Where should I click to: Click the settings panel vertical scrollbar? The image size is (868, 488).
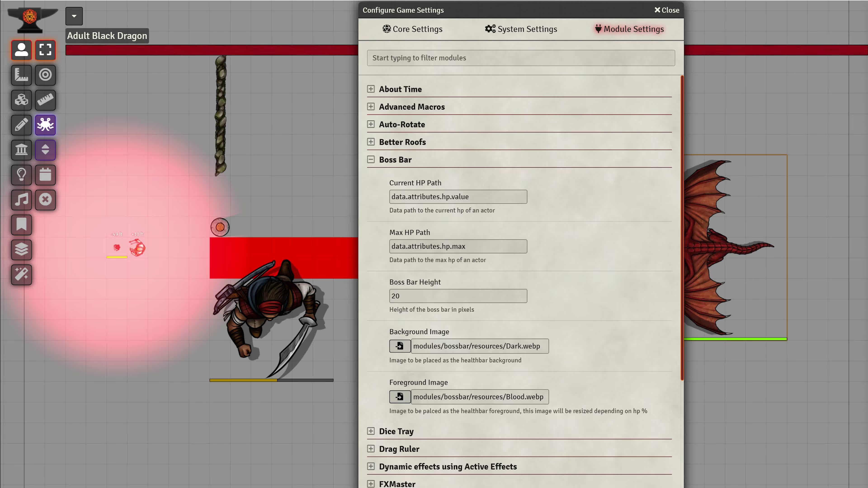point(682,228)
